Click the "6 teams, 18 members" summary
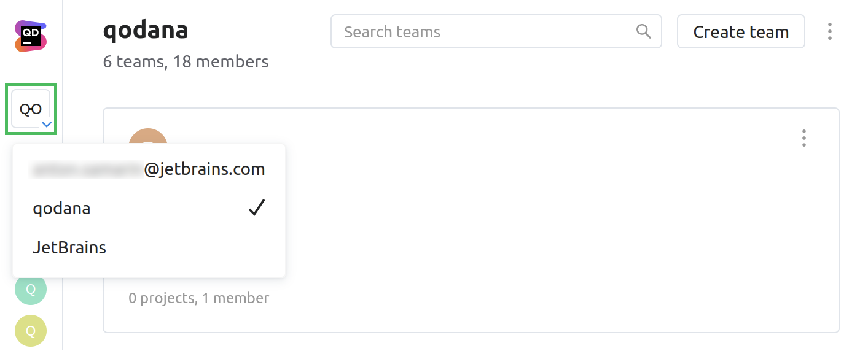 [186, 62]
